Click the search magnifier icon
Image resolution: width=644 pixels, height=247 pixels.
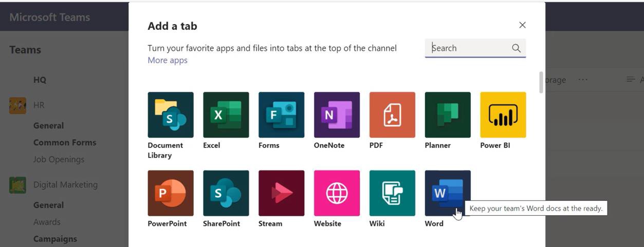click(x=517, y=48)
